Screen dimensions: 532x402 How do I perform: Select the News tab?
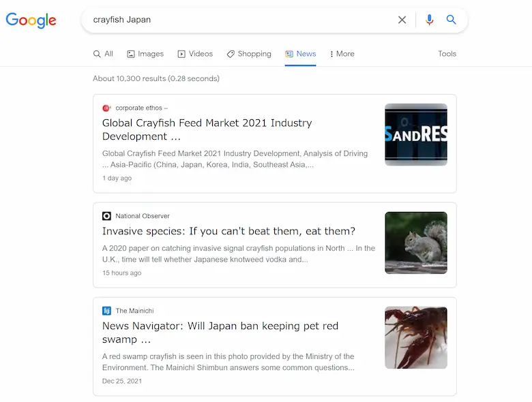pyautogui.click(x=301, y=54)
